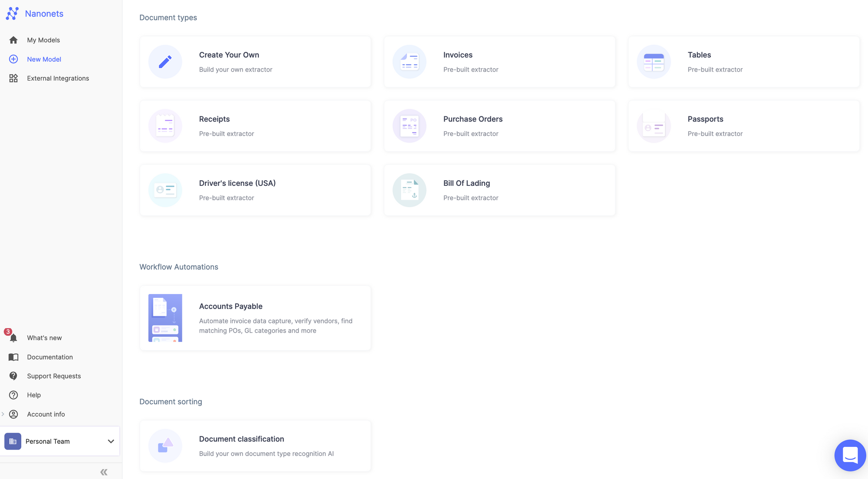Screen dimensions: 868x479
Task: Click the Passports extractor icon
Action: (x=654, y=126)
